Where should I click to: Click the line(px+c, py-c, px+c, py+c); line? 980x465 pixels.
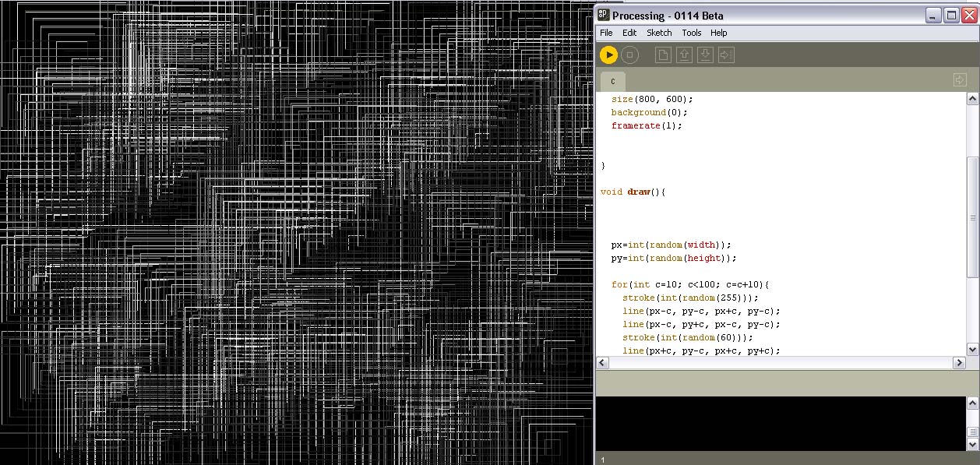[x=701, y=351]
